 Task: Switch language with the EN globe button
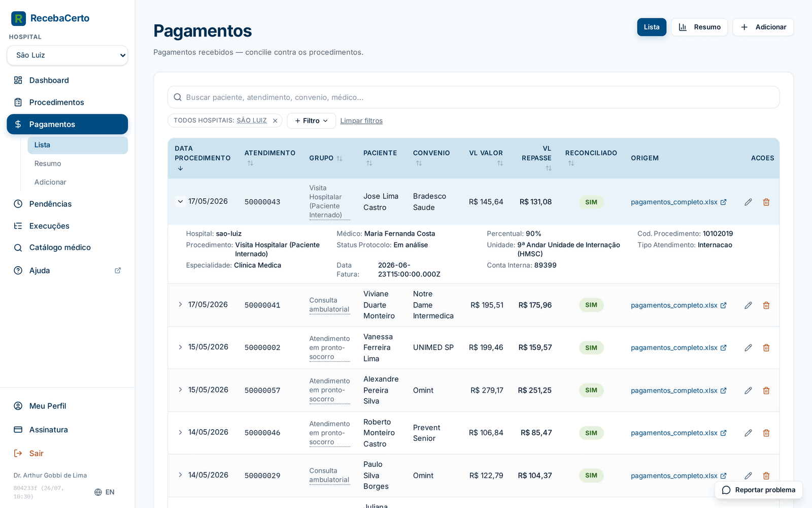point(105,492)
